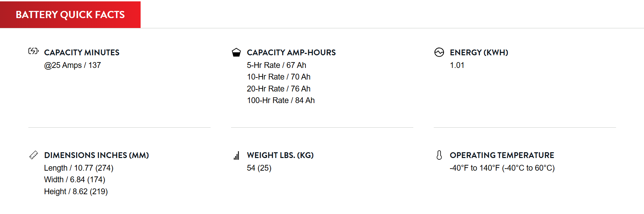Click the energy wave icon beside Energy (kWh)
The height and width of the screenshot is (214, 644).
click(x=439, y=52)
